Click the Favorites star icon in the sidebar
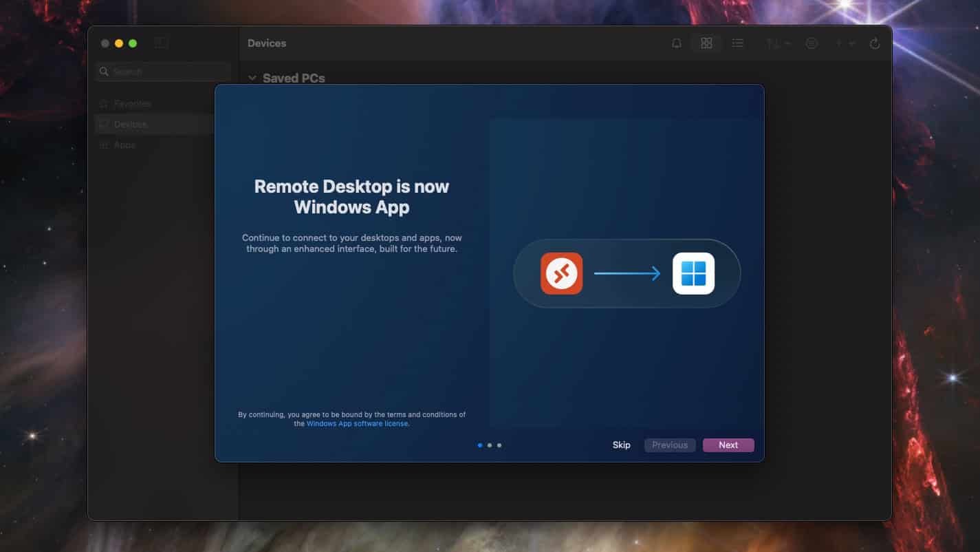The width and height of the screenshot is (980, 552). coord(104,103)
